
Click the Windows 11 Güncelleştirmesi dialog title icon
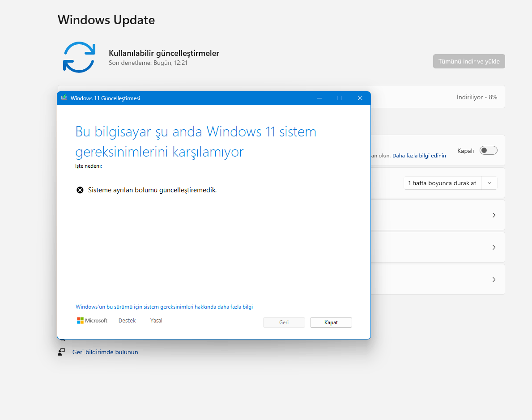(x=64, y=98)
